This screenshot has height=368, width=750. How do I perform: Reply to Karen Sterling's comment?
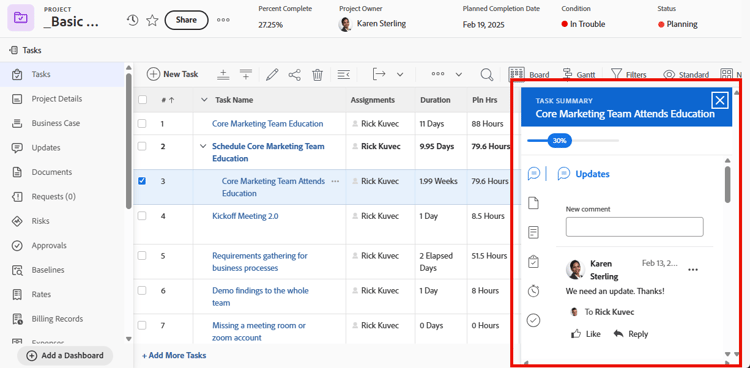point(630,334)
